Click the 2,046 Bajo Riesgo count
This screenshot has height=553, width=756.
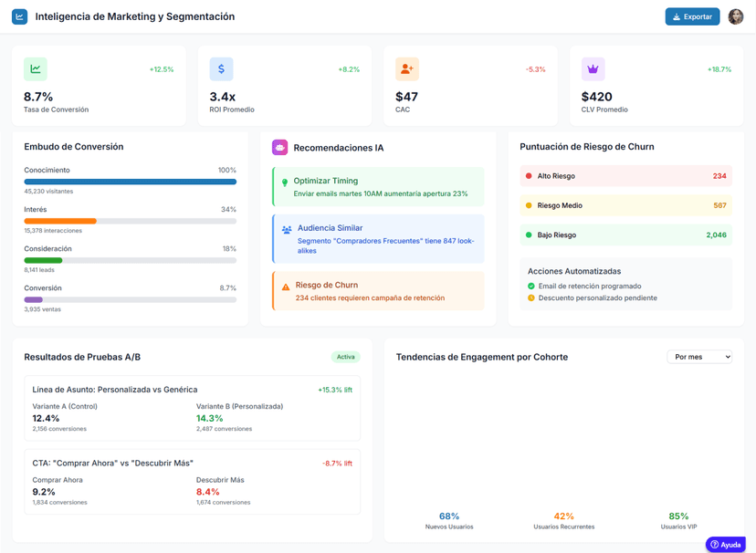[717, 235]
